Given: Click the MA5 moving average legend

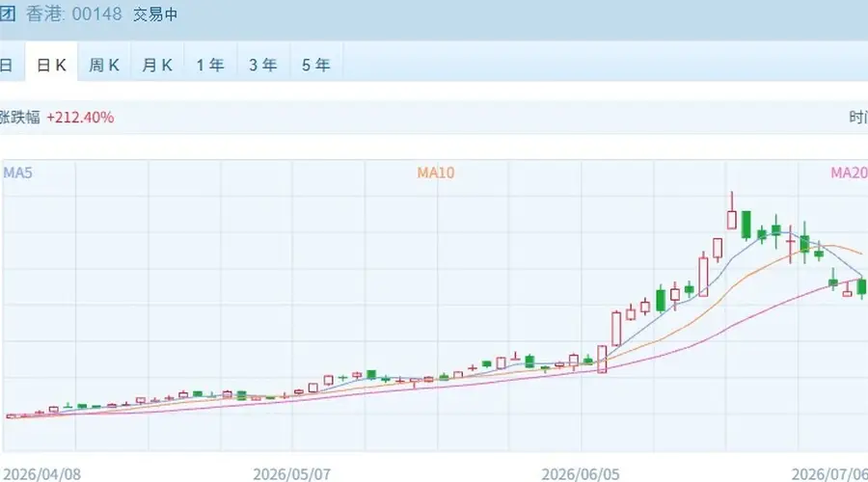Looking at the screenshot, I should coord(17,173).
